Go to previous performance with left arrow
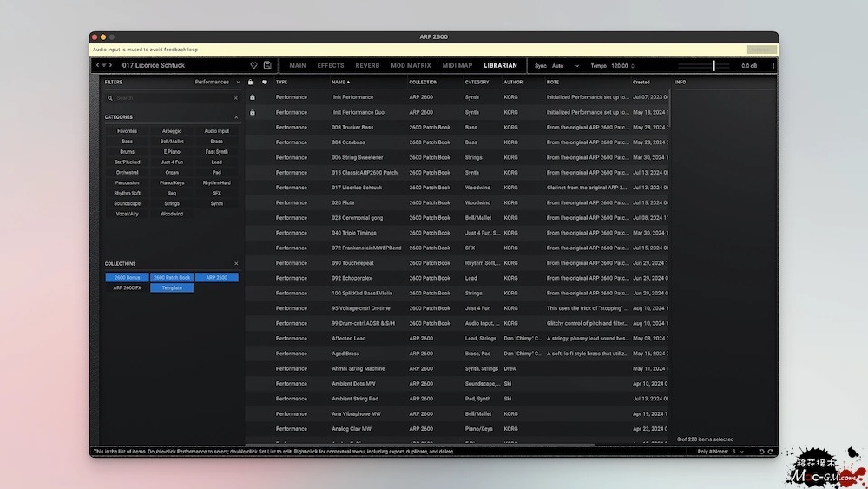 [x=97, y=65]
